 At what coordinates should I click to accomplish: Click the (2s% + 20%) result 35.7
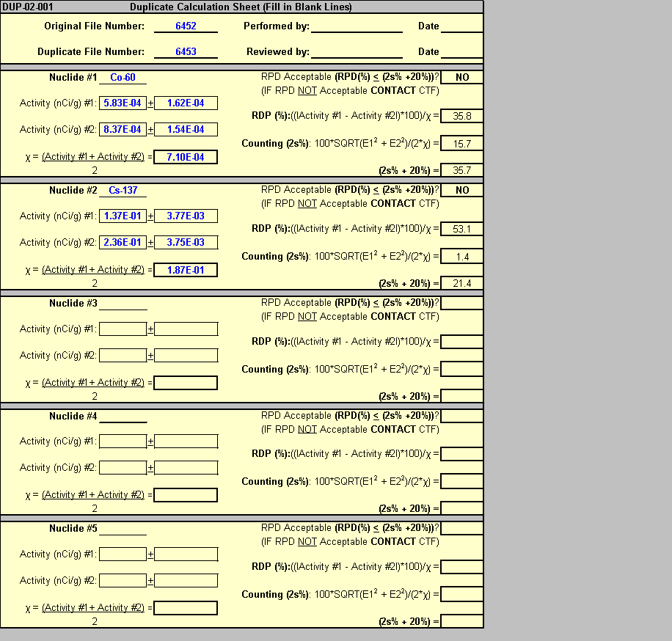pyautogui.click(x=462, y=170)
